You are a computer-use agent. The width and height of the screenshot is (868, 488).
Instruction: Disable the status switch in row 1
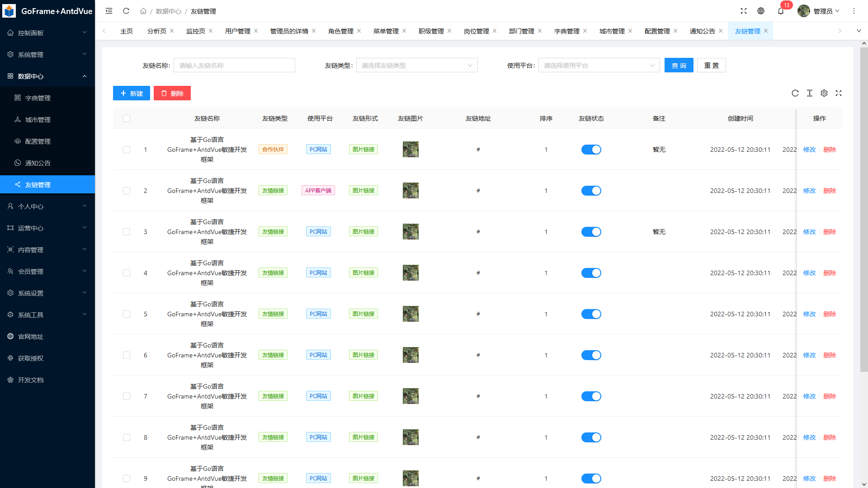click(591, 150)
